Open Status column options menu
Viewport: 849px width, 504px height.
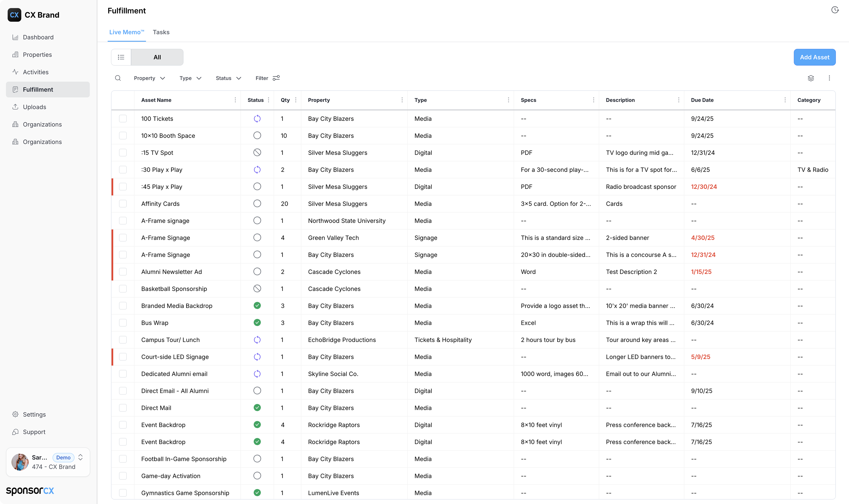(x=268, y=100)
